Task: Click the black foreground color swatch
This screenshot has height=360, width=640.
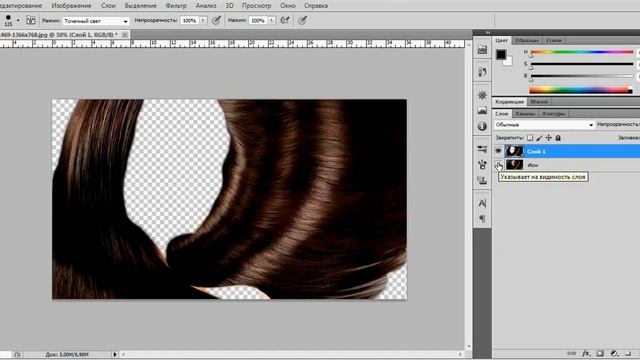Action: [501, 54]
